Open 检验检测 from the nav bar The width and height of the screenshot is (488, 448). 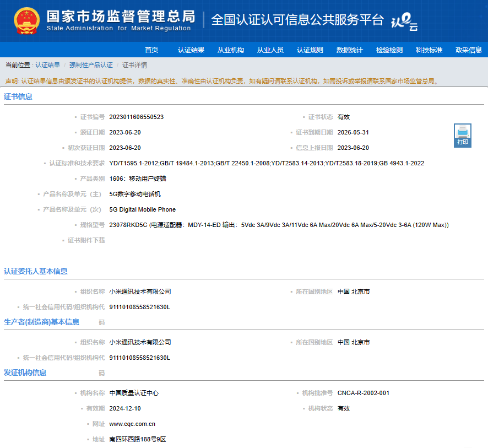[x=389, y=50]
